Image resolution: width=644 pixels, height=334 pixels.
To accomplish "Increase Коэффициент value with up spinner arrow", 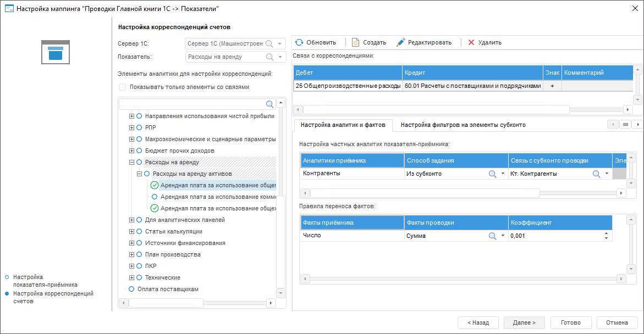I will point(607,233).
